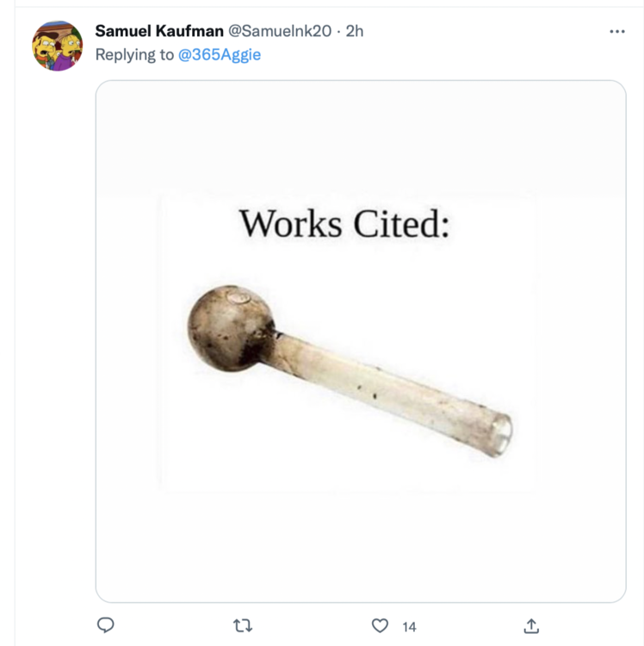The width and height of the screenshot is (644, 646).
Task: Share the tweet via the upload arrow icon
Action: click(531, 626)
